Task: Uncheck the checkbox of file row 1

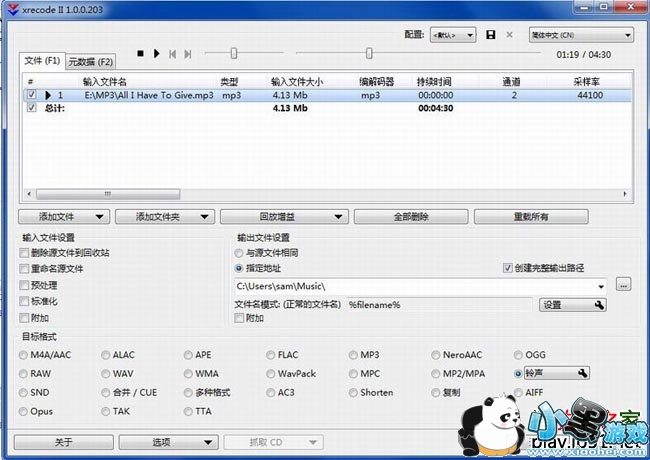Action: (31, 95)
